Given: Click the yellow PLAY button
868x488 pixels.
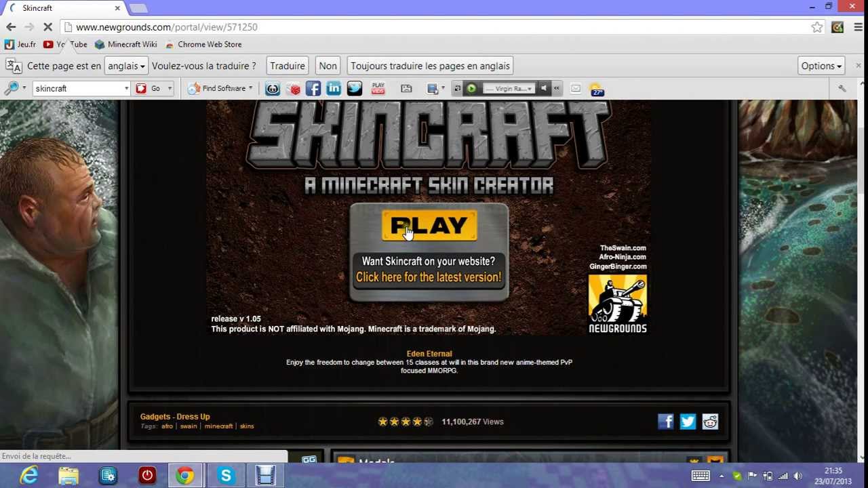Looking at the screenshot, I should pyautogui.click(x=429, y=226).
